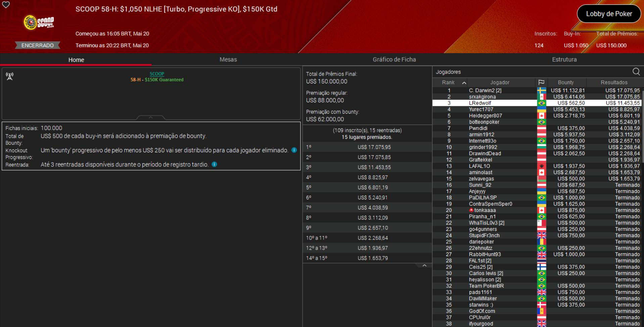Click Brazil flag in LRedwolf row
Image resolution: width=644 pixels, height=327 pixels.
(x=541, y=103)
